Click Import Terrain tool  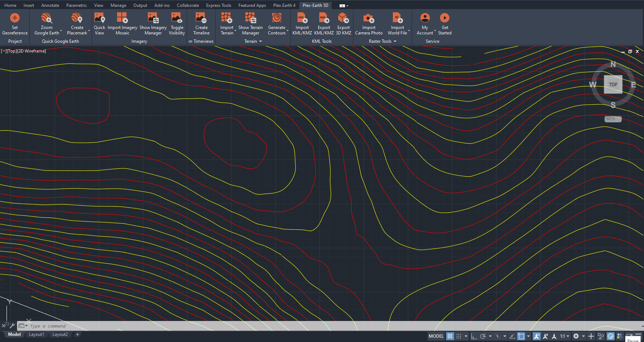(x=227, y=24)
